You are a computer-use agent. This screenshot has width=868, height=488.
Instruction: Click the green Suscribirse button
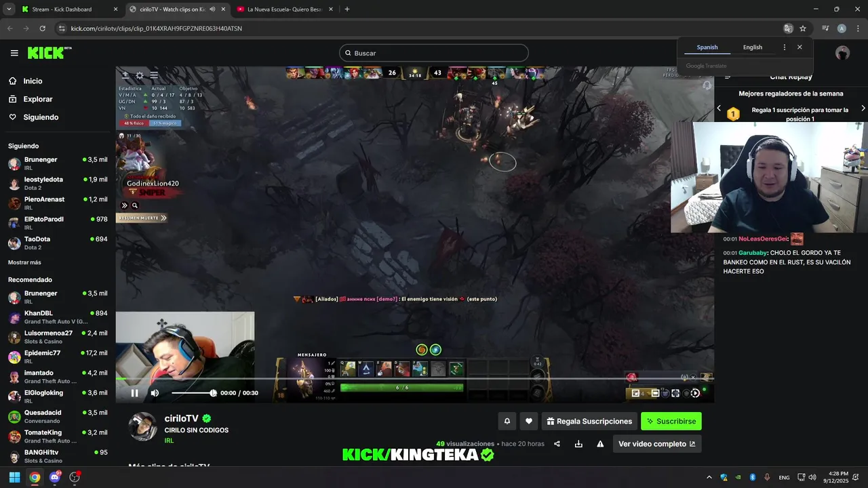pos(671,422)
